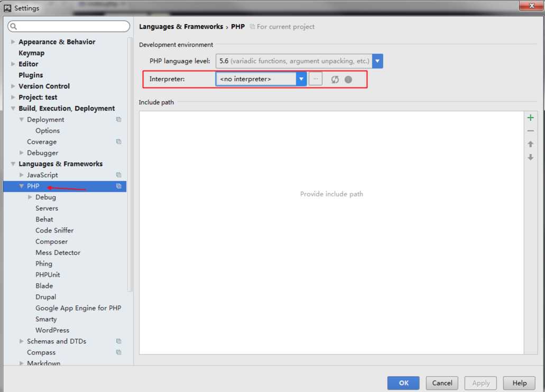Select Compass settings item
The height and width of the screenshot is (392, 545).
41,352
